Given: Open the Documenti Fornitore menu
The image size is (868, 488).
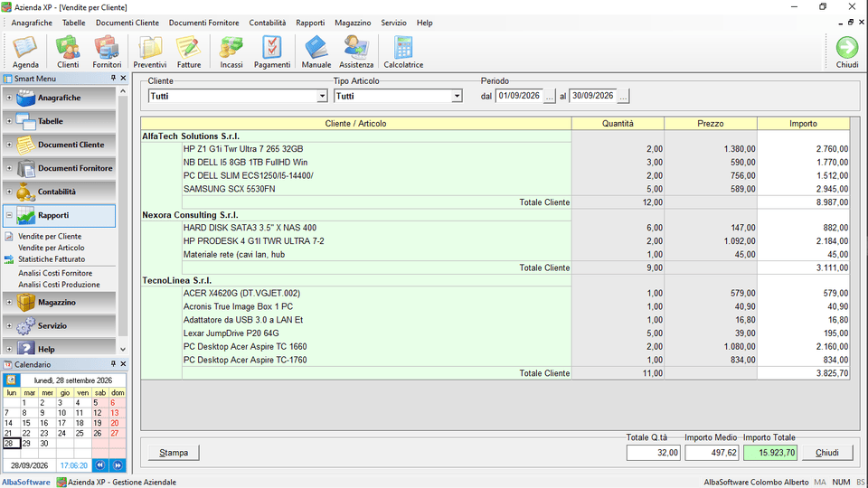Looking at the screenshot, I should click(x=203, y=23).
